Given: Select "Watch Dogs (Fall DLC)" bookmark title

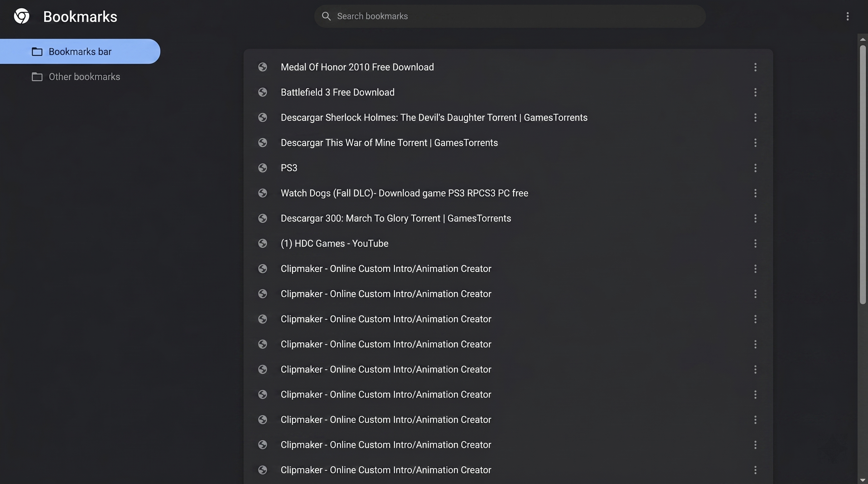Looking at the screenshot, I should click(404, 193).
